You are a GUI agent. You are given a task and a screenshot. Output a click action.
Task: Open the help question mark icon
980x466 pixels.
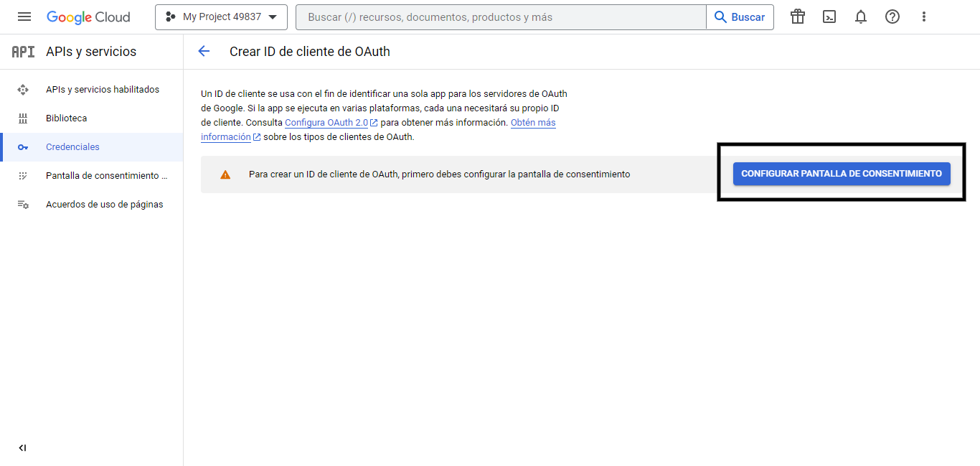[892, 17]
